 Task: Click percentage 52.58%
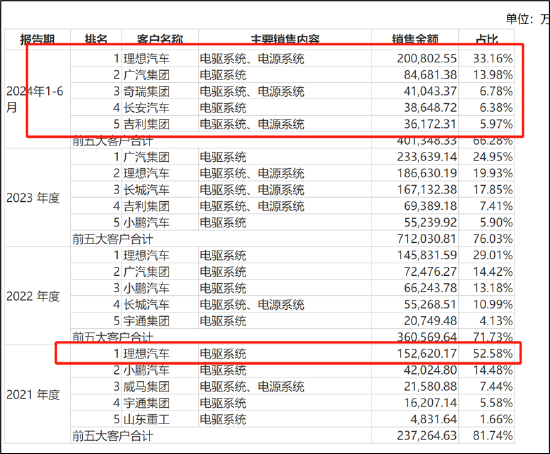coord(493,354)
